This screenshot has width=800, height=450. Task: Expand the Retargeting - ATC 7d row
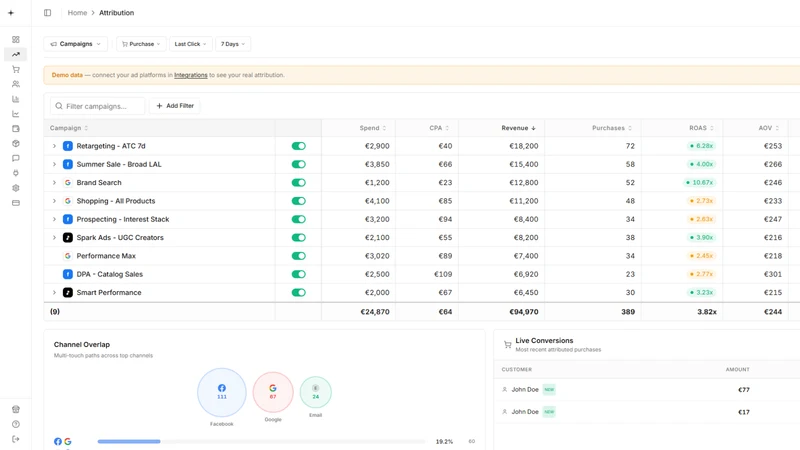pyautogui.click(x=54, y=146)
